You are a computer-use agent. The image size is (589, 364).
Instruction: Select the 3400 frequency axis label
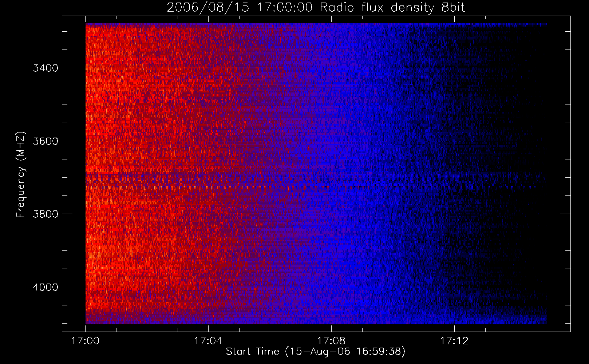(46, 68)
